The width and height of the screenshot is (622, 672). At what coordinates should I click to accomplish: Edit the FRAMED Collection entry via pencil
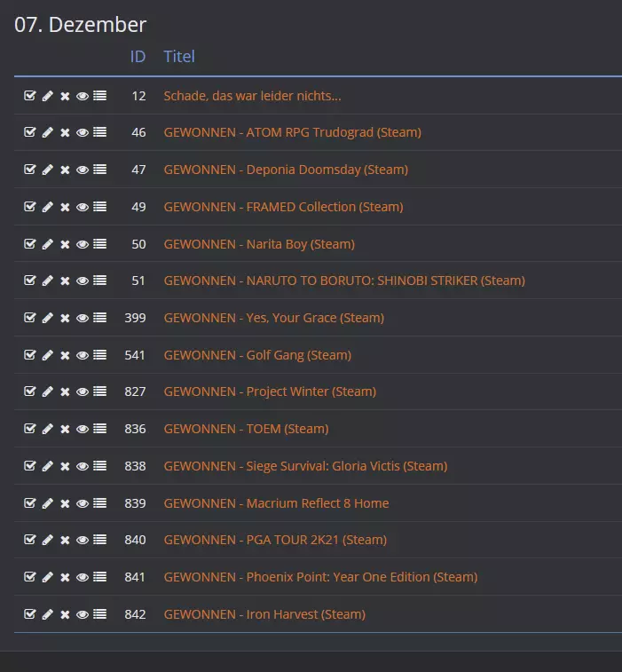point(47,207)
